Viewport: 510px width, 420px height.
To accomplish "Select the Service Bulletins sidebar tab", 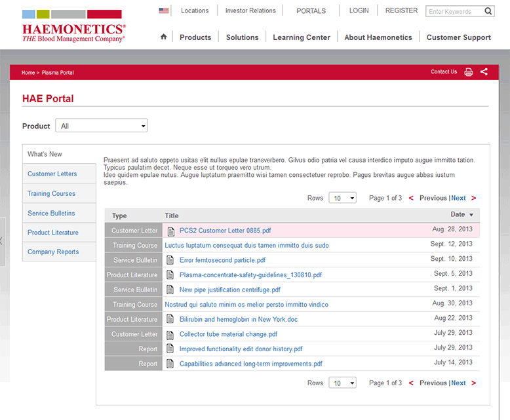I will 59,213.
